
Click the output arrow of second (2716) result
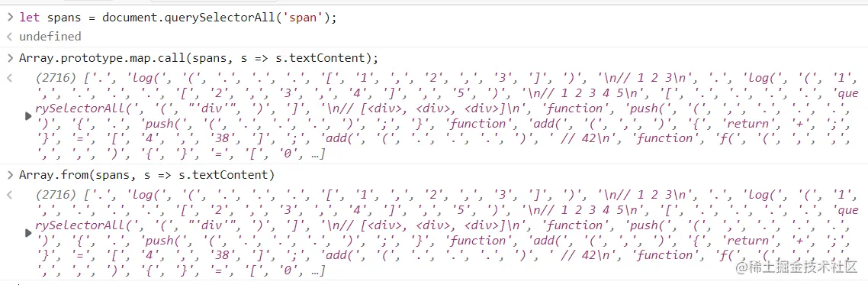[9, 195]
